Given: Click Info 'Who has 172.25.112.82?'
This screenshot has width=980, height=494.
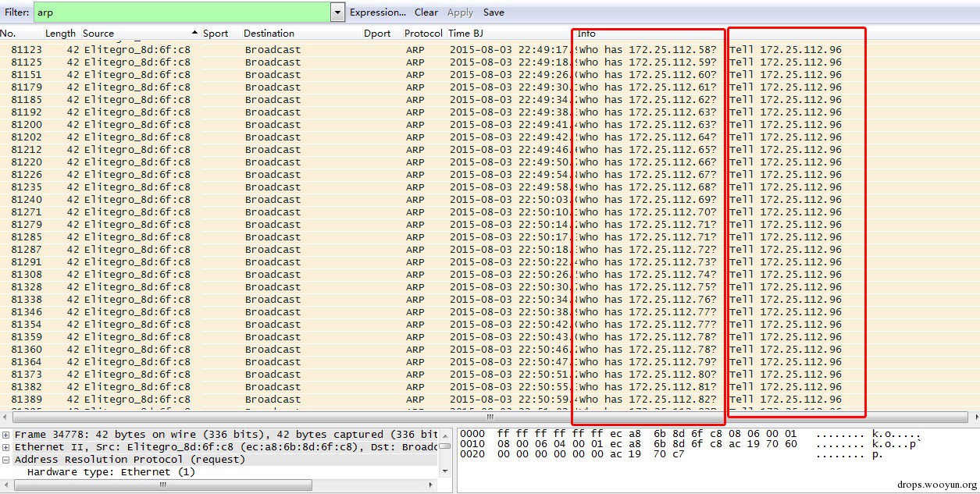Looking at the screenshot, I should click(x=647, y=400).
